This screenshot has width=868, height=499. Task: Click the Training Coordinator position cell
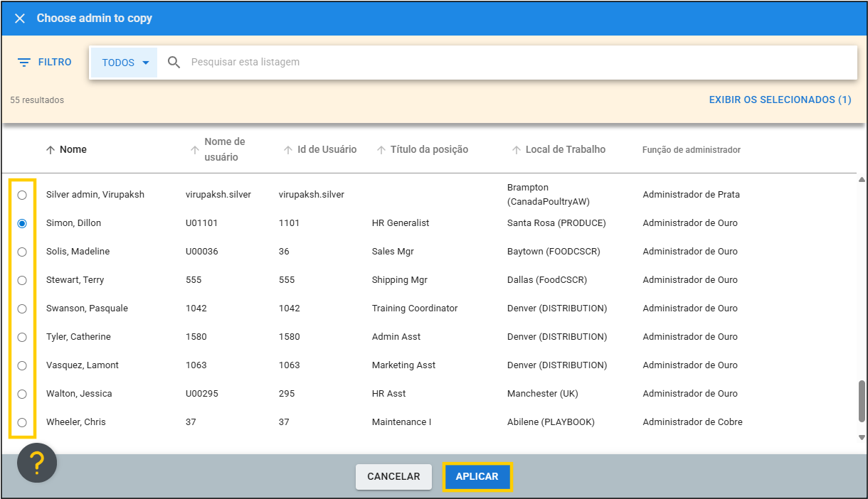tap(415, 308)
